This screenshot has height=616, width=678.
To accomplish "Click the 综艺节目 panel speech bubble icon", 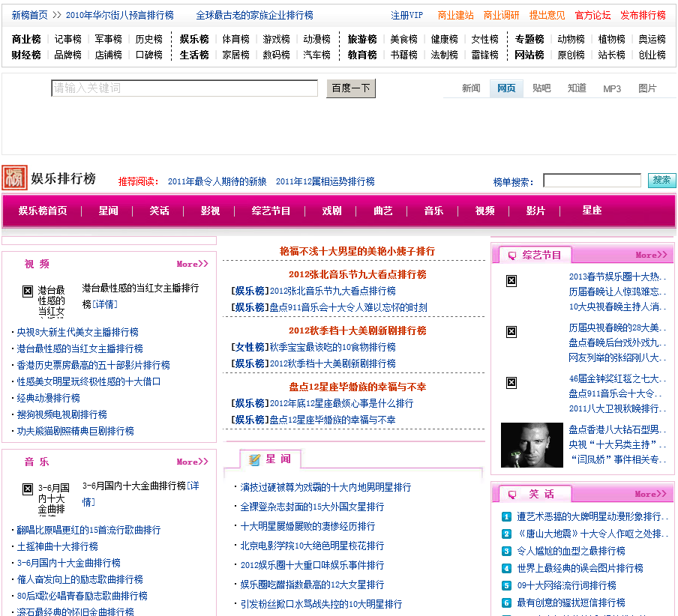I will coord(512,256).
